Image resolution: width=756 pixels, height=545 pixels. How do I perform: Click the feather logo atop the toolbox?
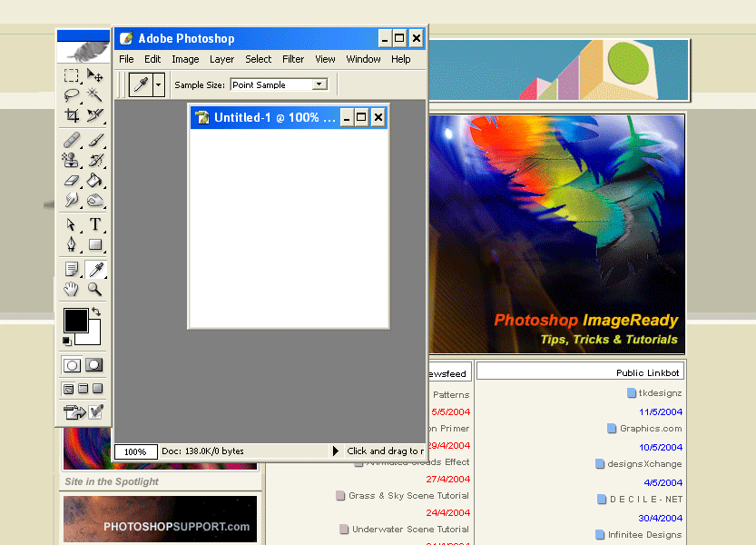83,52
